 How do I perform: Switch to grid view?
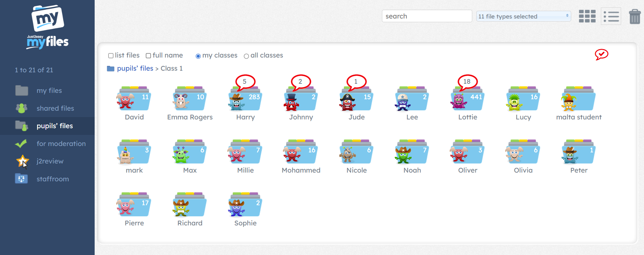[587, 16]
